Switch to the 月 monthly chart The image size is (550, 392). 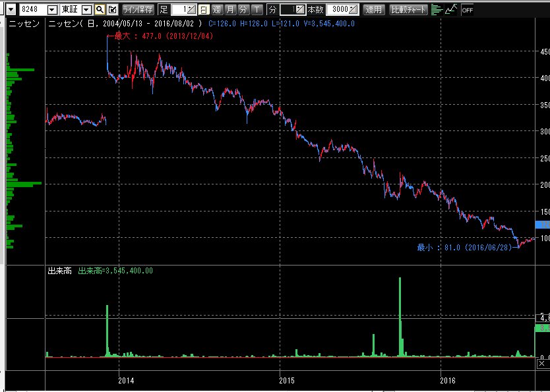tap(230, 10)
